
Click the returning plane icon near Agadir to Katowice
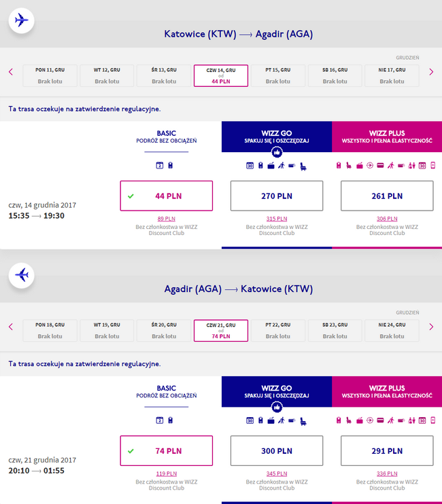click(21, 275)
